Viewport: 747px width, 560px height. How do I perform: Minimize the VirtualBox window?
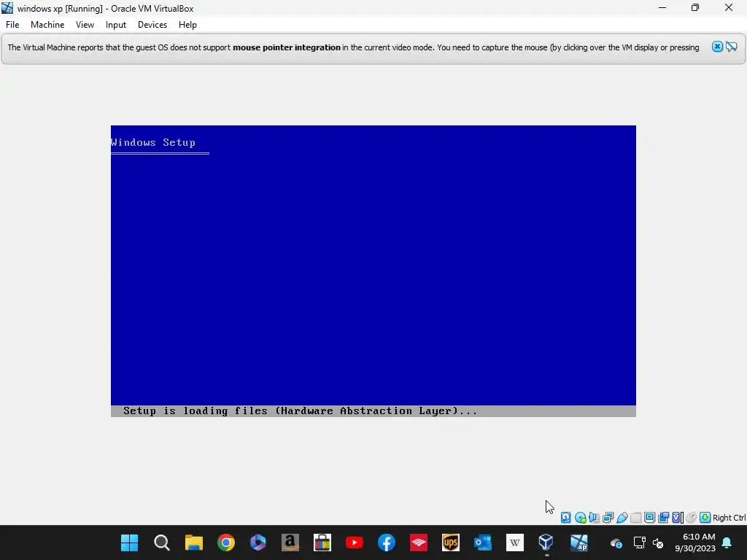click(x=662, y=7)
